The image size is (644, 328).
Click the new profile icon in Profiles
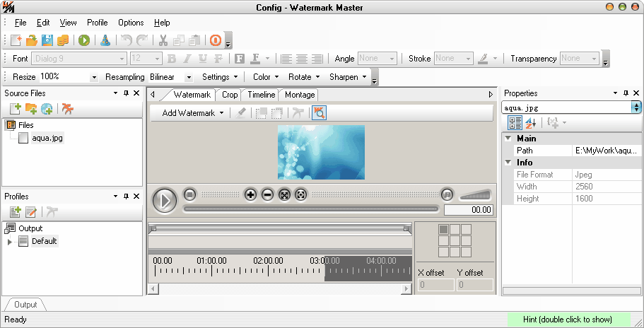[x=15, y=211]
